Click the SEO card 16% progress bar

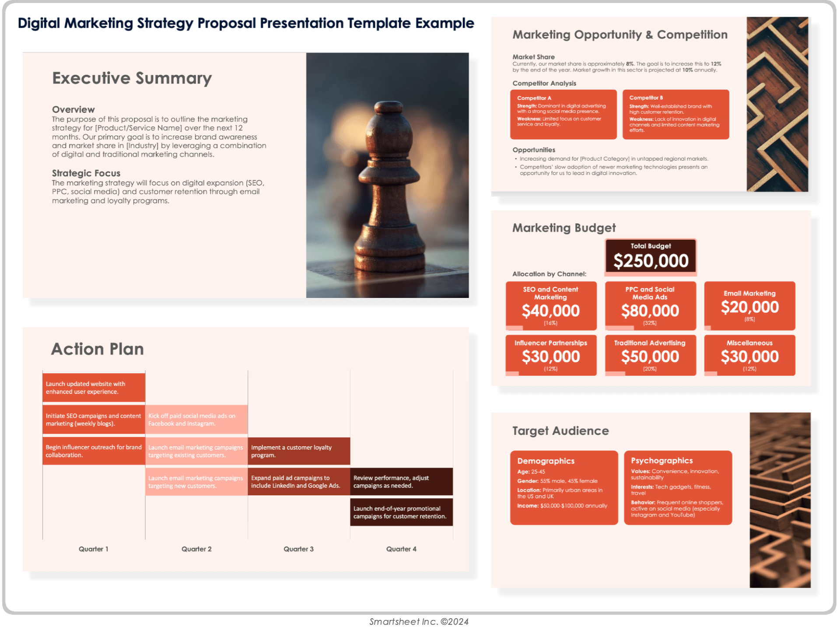[514, 328]
